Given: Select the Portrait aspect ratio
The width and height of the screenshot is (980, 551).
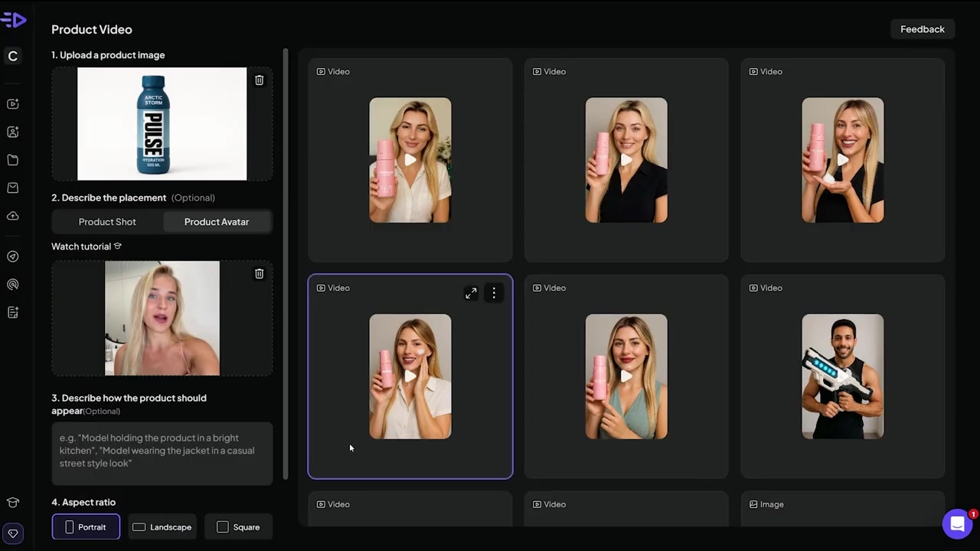Looking at the screenshot, I should click(x=86, y=527).
